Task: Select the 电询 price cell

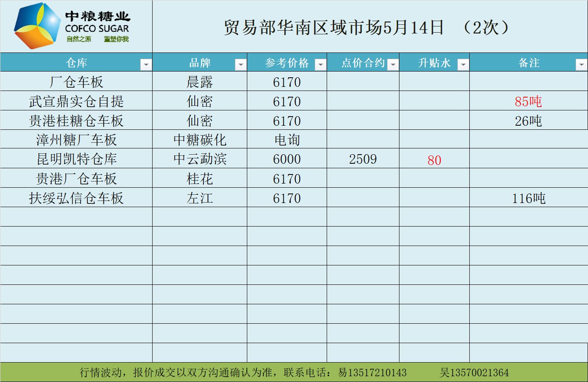Action: click(x=287, y=140)
